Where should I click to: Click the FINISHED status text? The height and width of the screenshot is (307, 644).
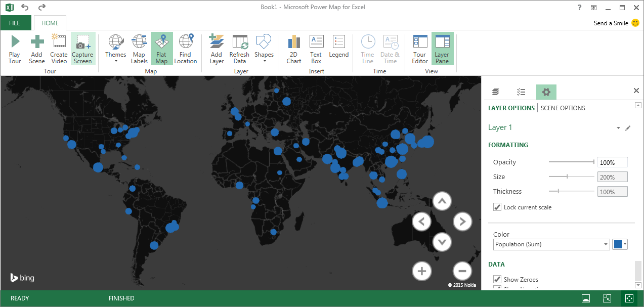click(x=121, y=298)
